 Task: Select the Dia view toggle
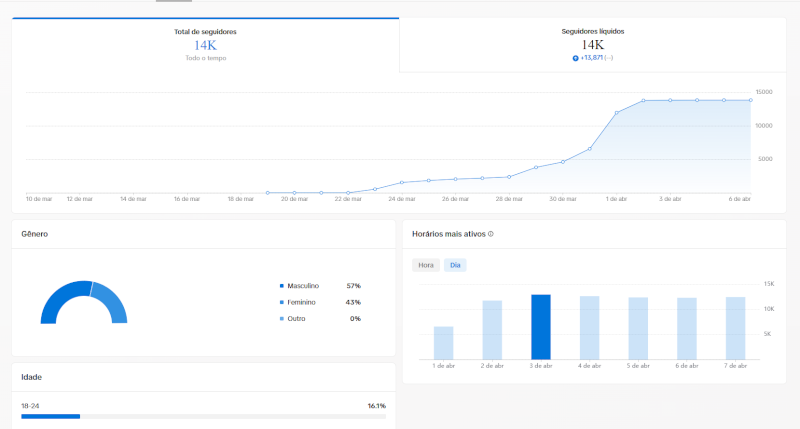(x=455, y=265)
